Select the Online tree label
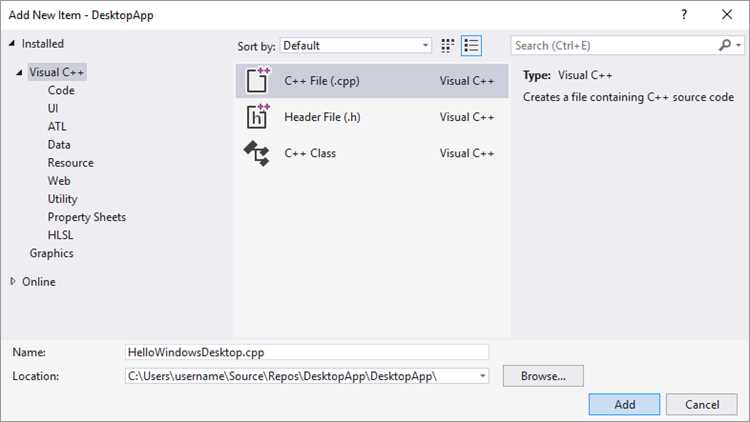Viewport: 750px width, 422px height. pos(39,281)
